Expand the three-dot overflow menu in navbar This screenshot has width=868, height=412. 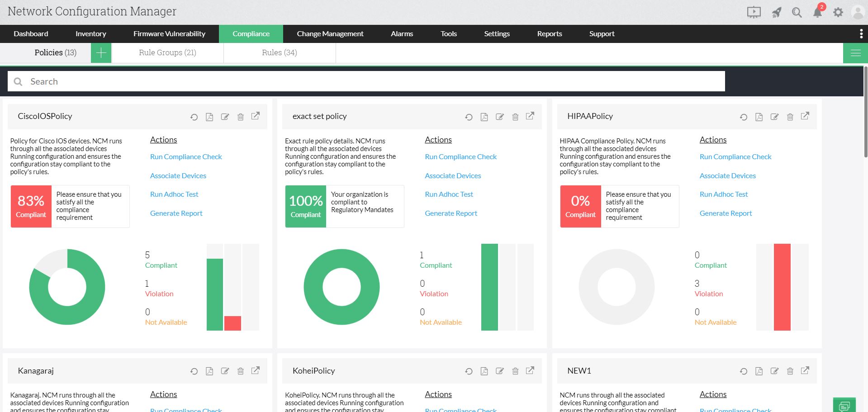click(861, 34)
